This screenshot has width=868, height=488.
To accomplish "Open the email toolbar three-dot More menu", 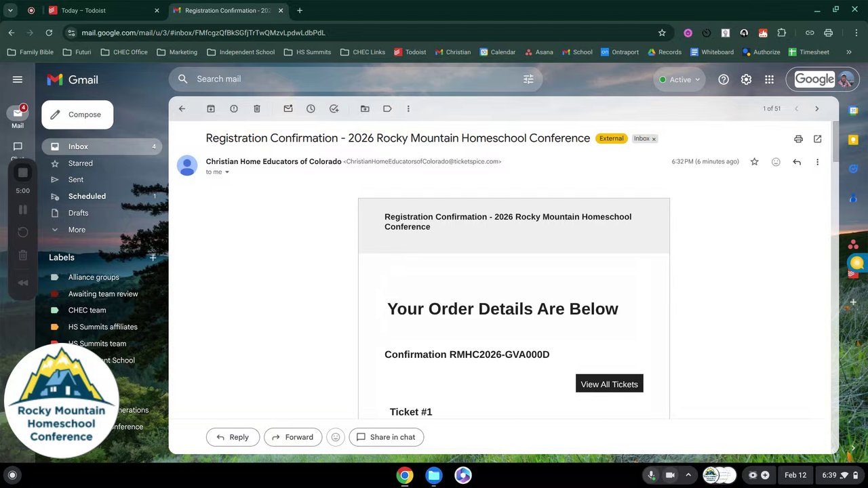I will pos(408,108).
